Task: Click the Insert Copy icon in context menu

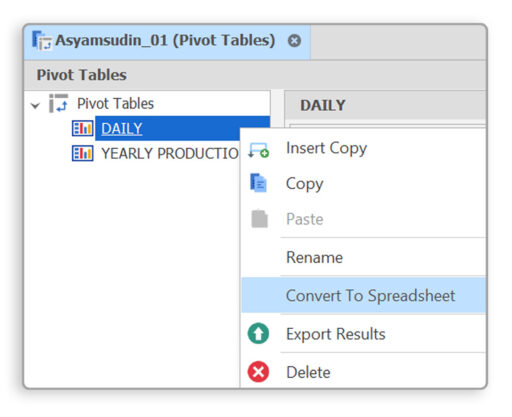Action: point(258,150)
